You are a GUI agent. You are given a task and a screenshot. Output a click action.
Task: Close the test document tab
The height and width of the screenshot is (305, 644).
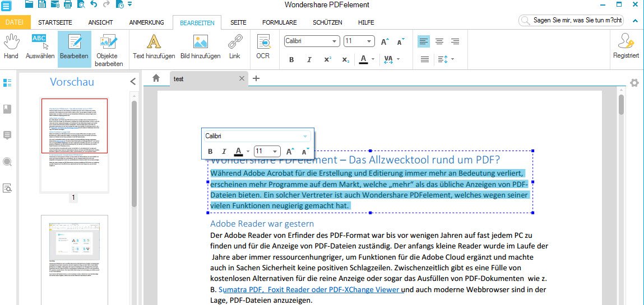(x=242, y=78)
